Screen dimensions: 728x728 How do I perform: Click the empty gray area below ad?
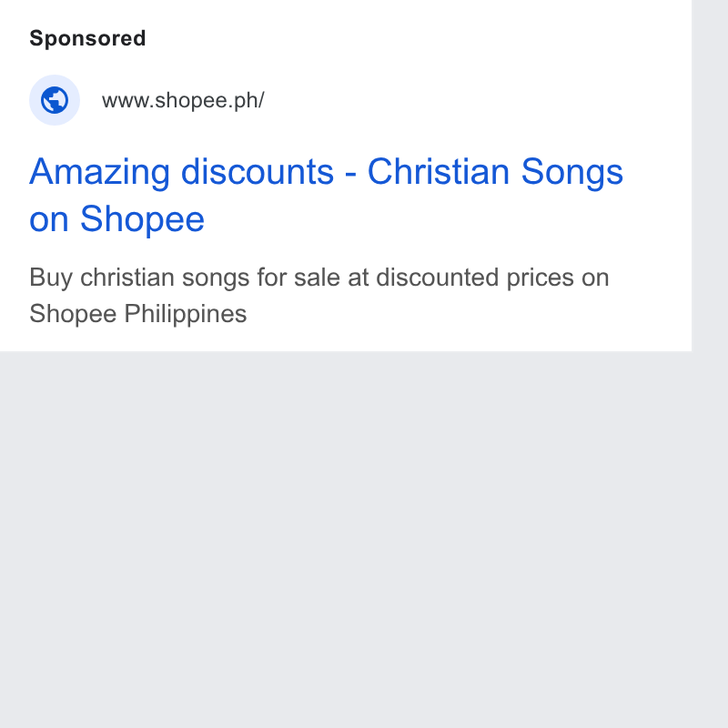[346, 539]
